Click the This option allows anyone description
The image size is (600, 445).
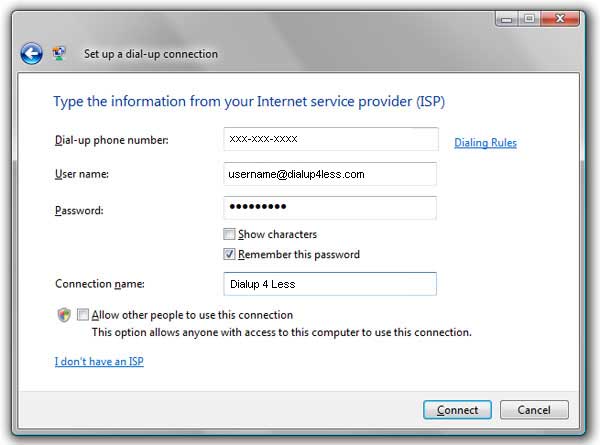click(282, 332)
